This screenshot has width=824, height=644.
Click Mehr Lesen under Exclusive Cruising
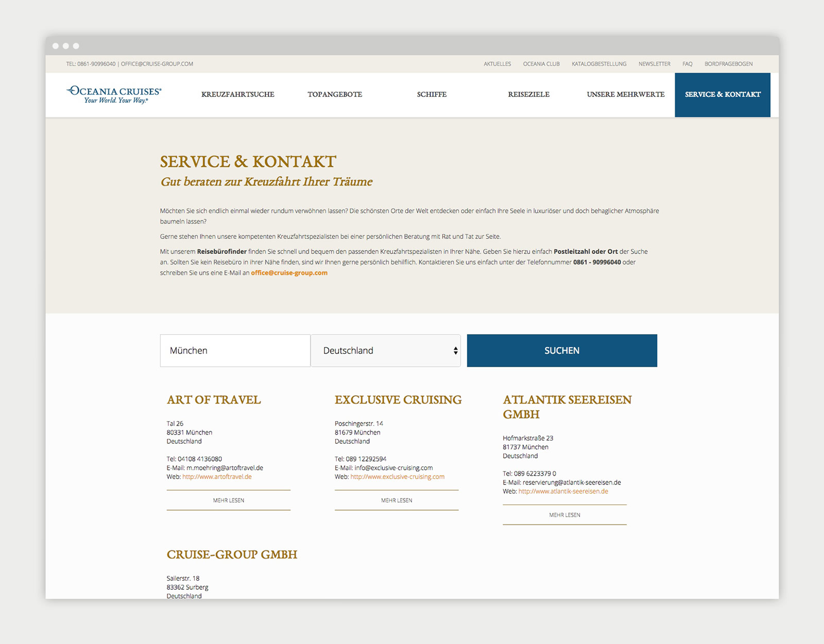click(x=397, y=500)
